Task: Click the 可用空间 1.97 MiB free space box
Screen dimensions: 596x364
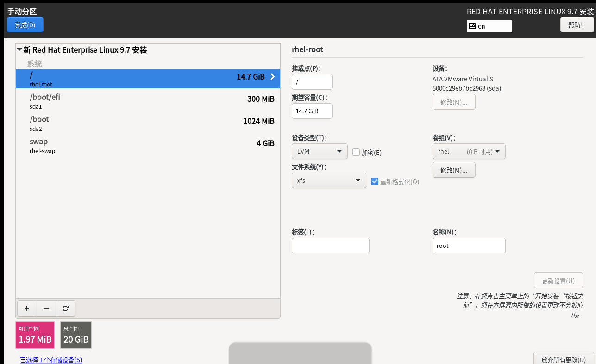Action: 35,335
